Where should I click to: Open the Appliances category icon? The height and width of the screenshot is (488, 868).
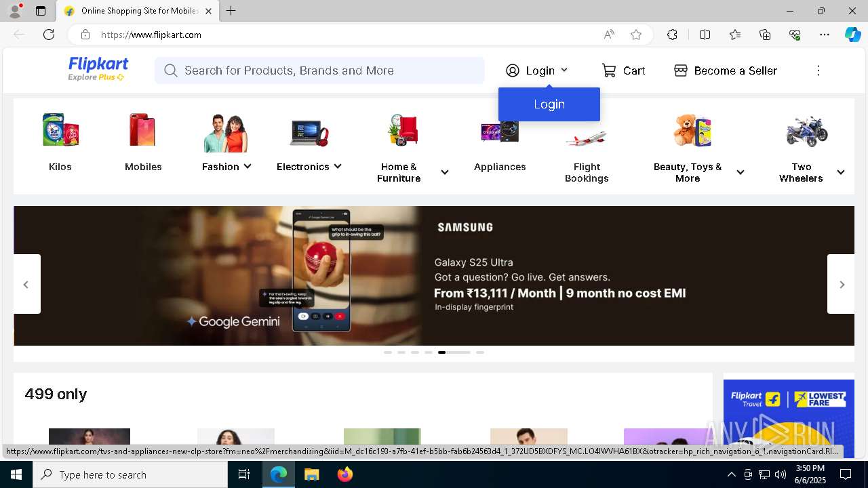(500, 131)
